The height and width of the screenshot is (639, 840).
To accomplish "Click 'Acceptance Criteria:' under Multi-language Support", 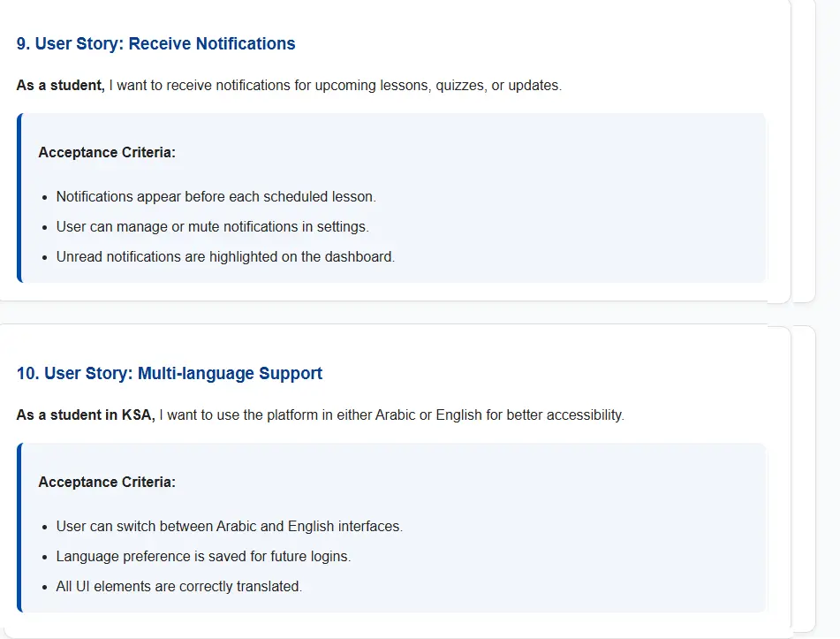I will pos(107,482).
